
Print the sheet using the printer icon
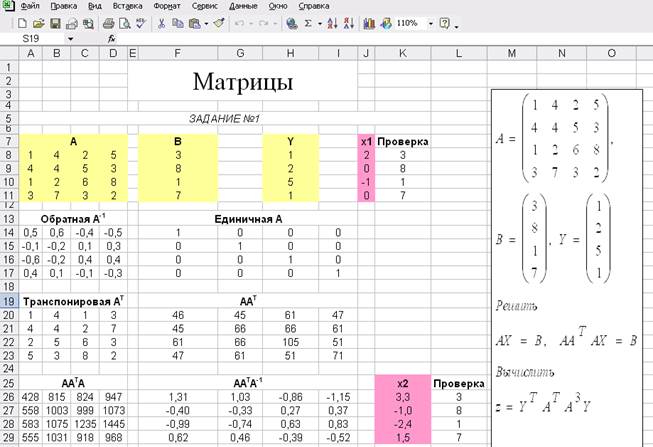tap(108, 23)
